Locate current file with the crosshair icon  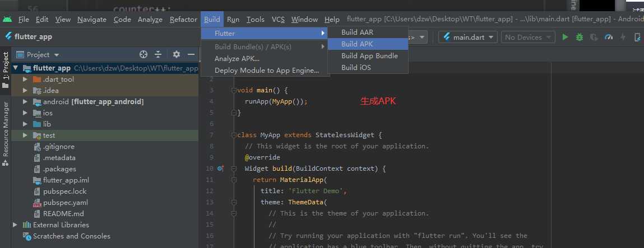(x=143, y=54)
